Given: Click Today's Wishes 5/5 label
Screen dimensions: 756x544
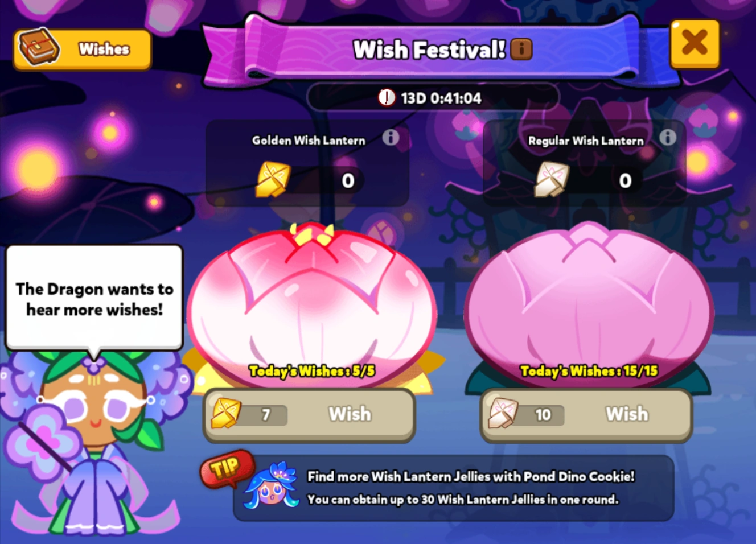Looking at the screenshot, I should coord(312,371).
